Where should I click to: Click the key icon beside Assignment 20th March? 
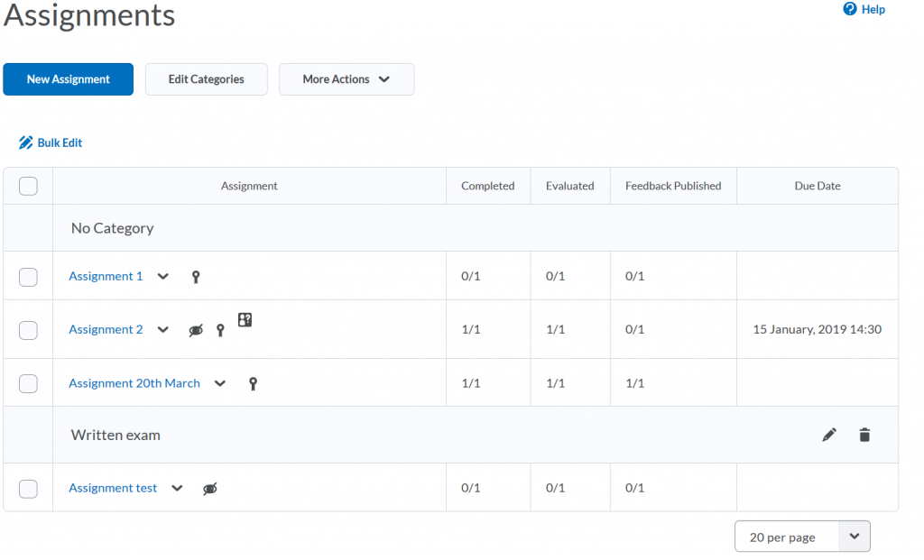tap(253, 383)
